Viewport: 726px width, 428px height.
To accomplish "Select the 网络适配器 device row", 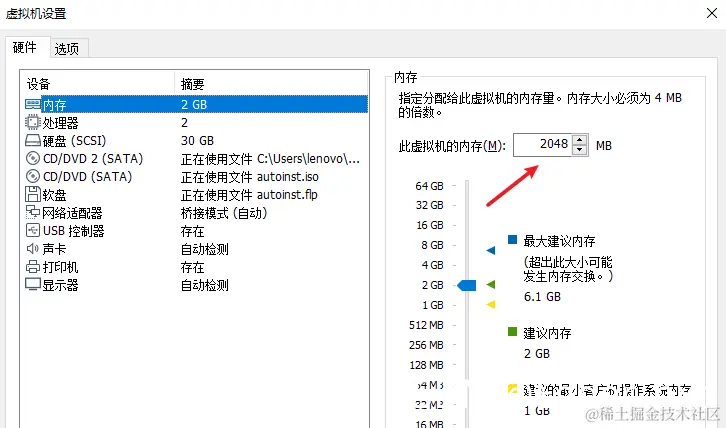I will click(x=196, y=213).
